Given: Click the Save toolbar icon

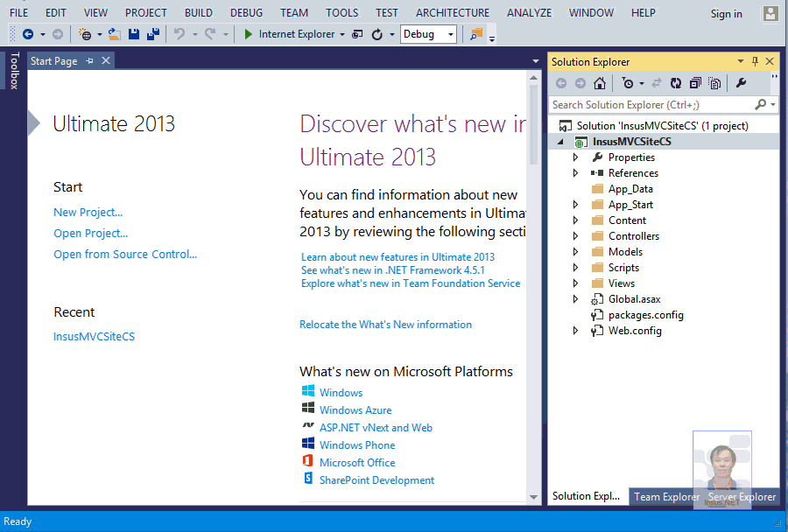Looking at the screenshot, I should 134,34.
